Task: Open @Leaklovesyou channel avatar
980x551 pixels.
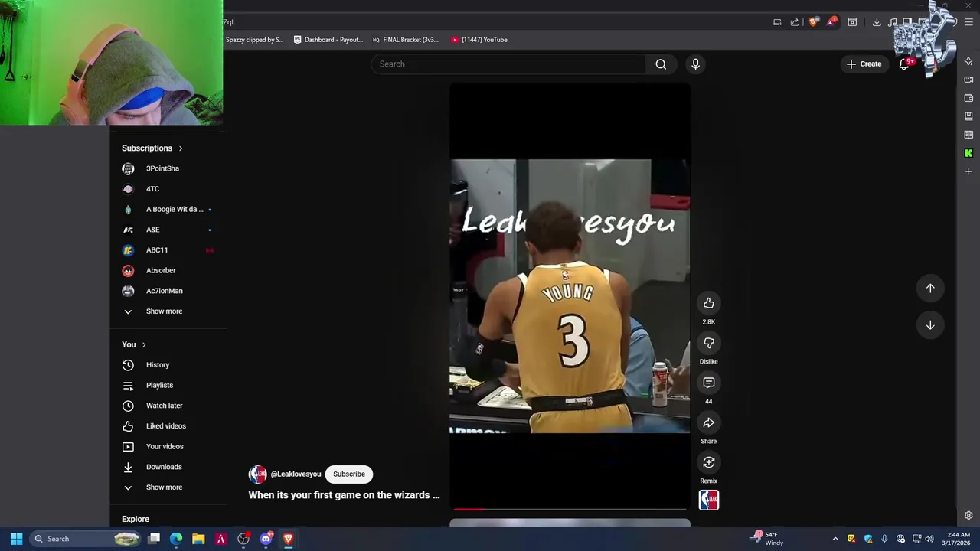Action: coord(257,474)
